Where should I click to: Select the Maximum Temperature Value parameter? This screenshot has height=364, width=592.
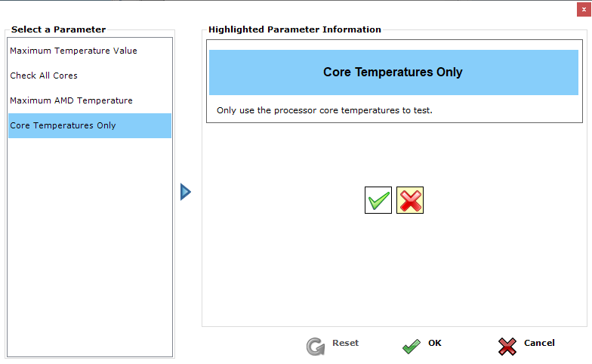[73, 51]
